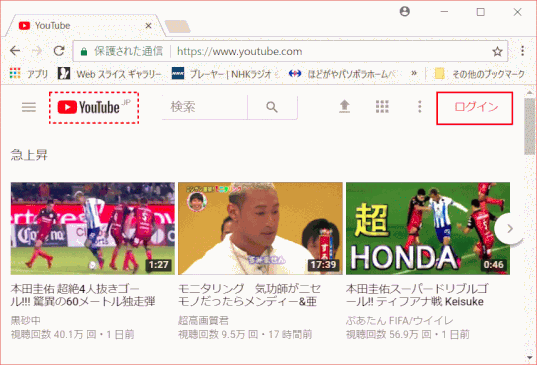The width and height of the screenshot is (537, 365).
Task: Open the 超 HONDA video thumbnail
Action: 428,228
